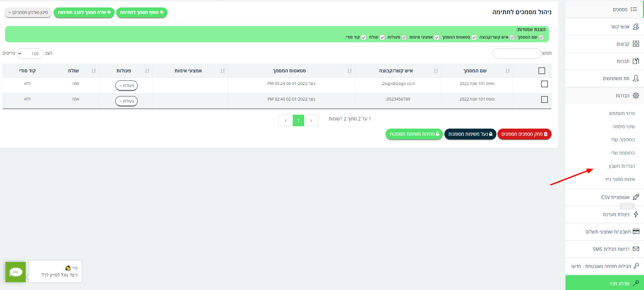Click the search input field above table
644x290 pixels.
tap(516, 53)
